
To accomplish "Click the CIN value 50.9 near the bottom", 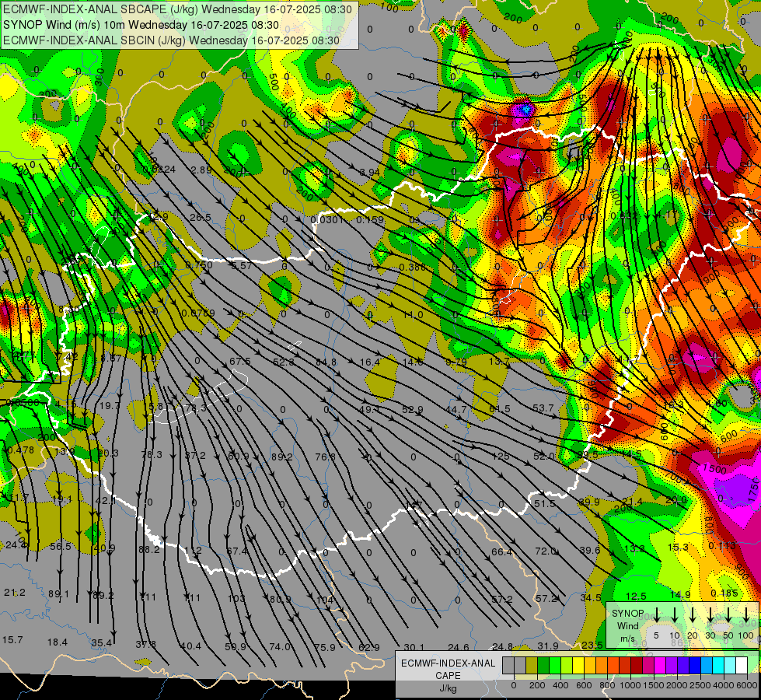I will click(236, 646).
